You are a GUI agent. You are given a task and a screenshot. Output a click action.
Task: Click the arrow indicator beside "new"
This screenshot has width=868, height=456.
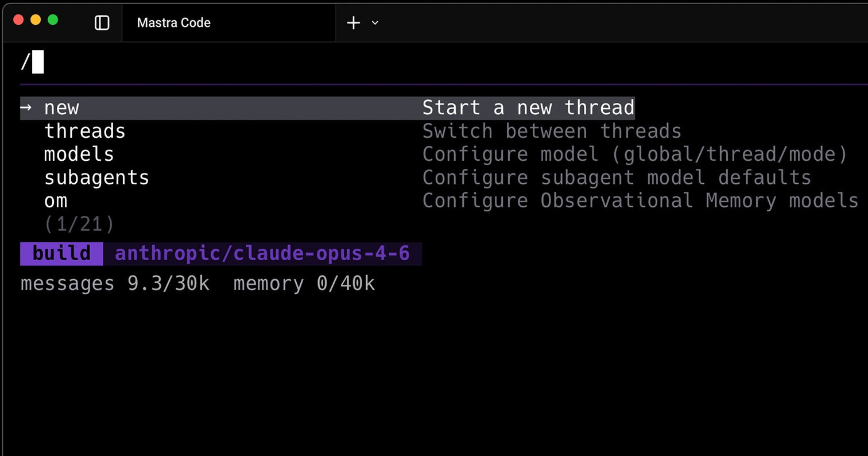click(25, 107)
